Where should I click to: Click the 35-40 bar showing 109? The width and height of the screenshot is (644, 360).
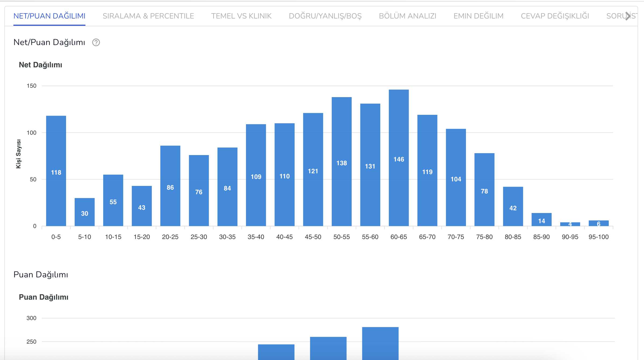click(256, 175)
